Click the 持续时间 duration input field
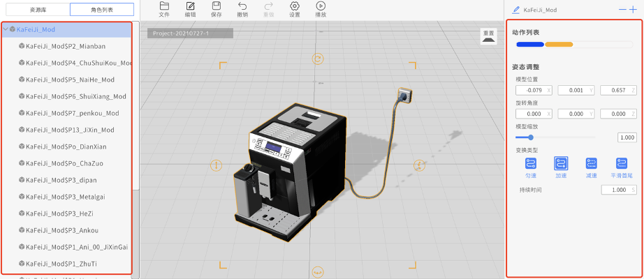The height and width of the screenshot is (279, 644). pos(620,190)
